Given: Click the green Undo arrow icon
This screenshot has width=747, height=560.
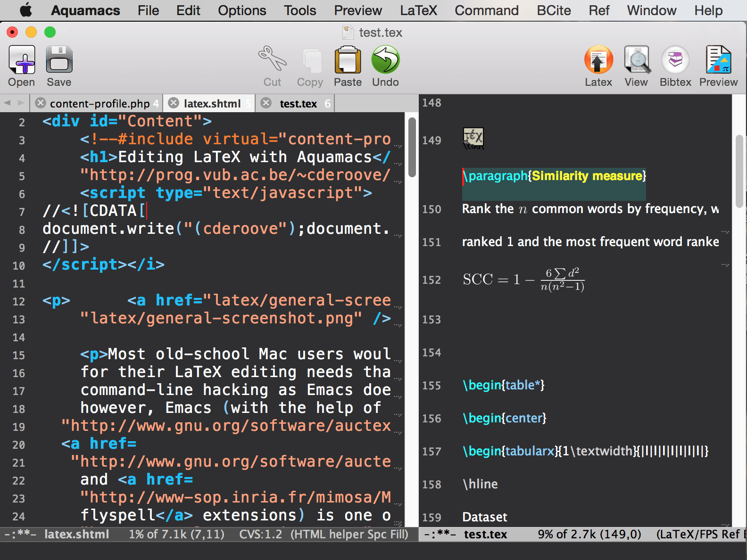Looking at the screenshot, I should pos(385,60).
